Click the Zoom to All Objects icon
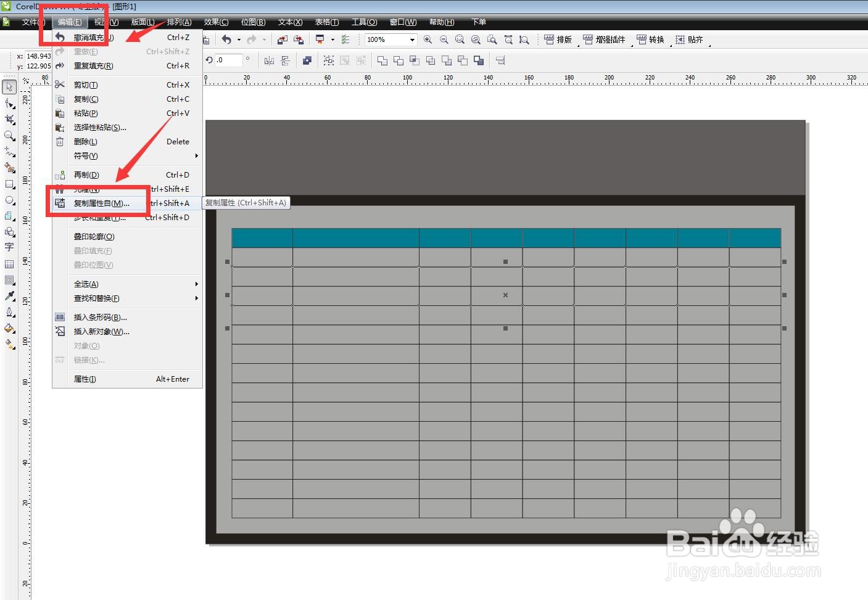The width and height of the screenshot is (868, 600). pyautogui.click(x=476, y=39)
